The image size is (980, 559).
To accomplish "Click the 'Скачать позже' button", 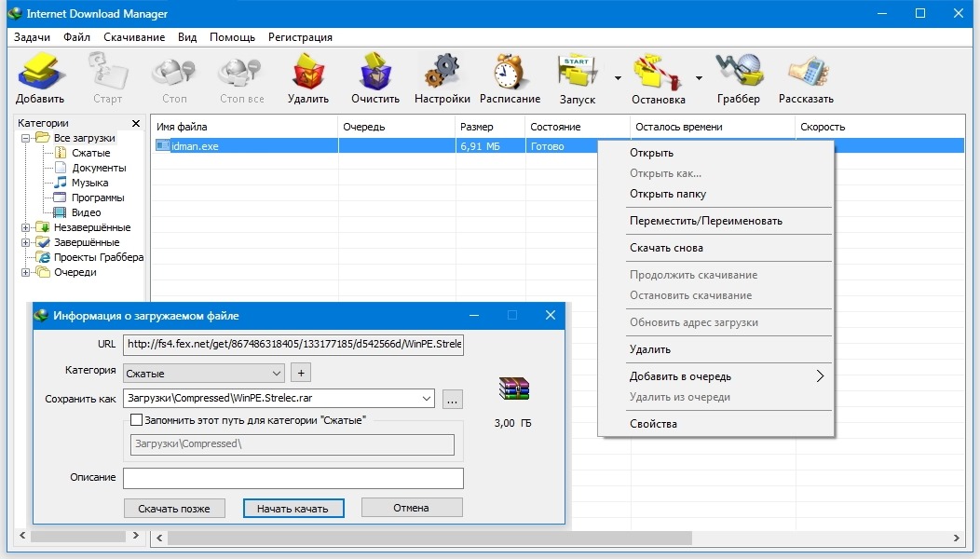I will point(174,509).
